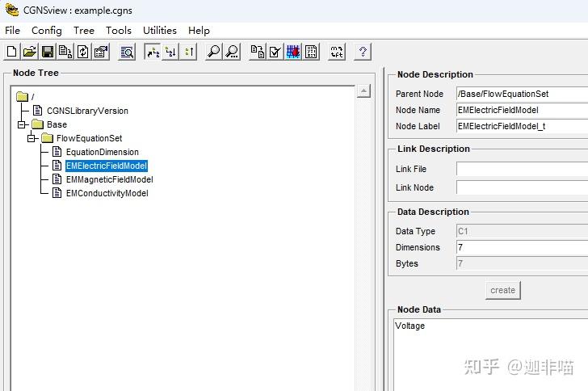
Task: Click the CGNSLibraryVersion document icon
Action: click(37, 111)
